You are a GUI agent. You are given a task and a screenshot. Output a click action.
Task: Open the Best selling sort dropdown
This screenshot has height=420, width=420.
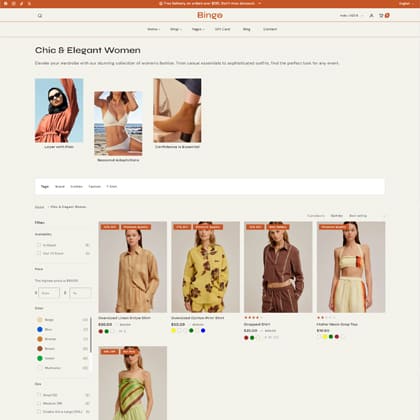coord(367,216)
